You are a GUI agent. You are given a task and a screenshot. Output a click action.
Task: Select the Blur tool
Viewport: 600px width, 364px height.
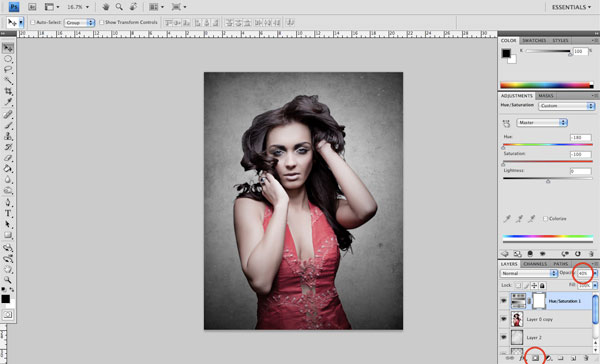pyautogui.click(x=8, y=180)
